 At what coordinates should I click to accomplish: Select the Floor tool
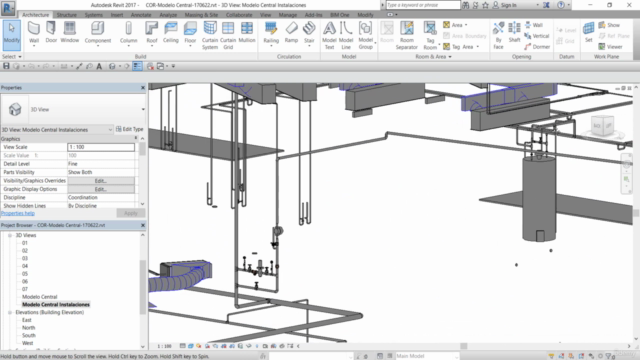[190, 33]
